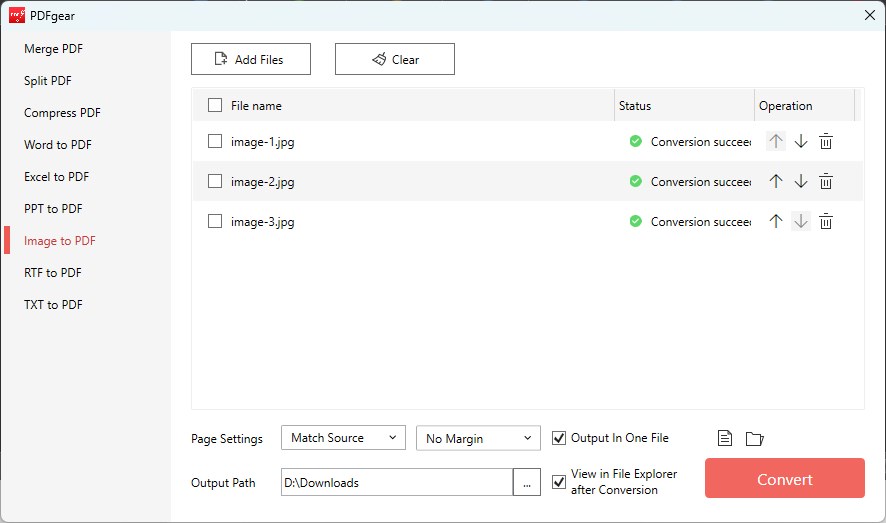The image size is (886, 523).
Task: Open TXT to PDF converter
Action: pos(53,305)
